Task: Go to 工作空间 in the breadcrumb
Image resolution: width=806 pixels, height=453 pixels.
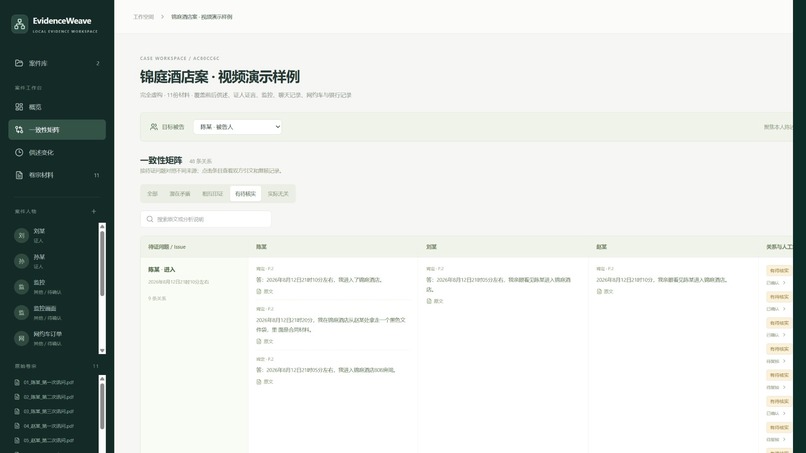Action: pyautogui.click(x=143, y=17)
